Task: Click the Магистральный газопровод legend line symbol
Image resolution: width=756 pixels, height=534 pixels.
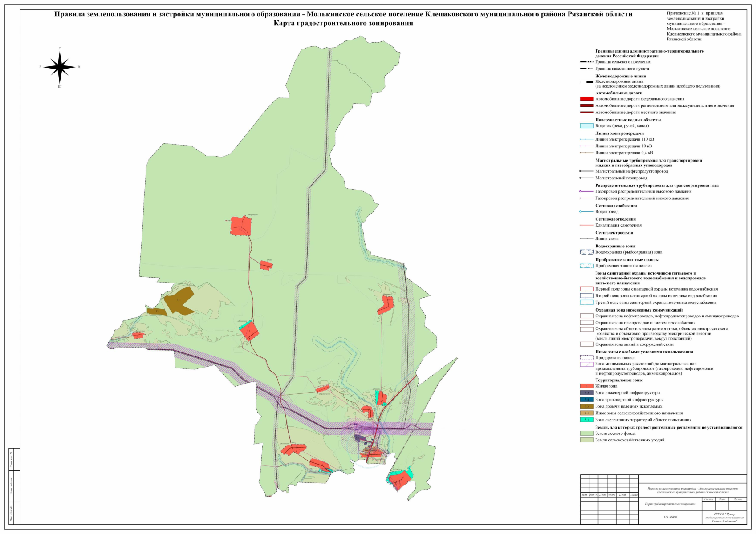Action: (x=586, y=178)
